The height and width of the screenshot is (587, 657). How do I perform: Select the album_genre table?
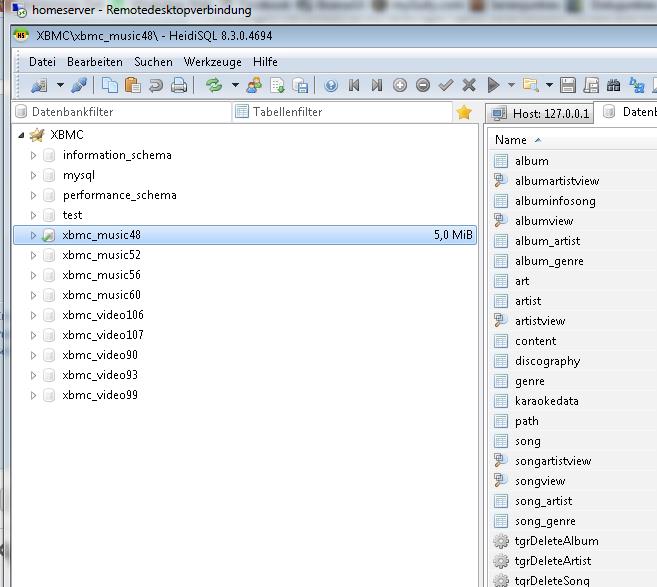549,261
